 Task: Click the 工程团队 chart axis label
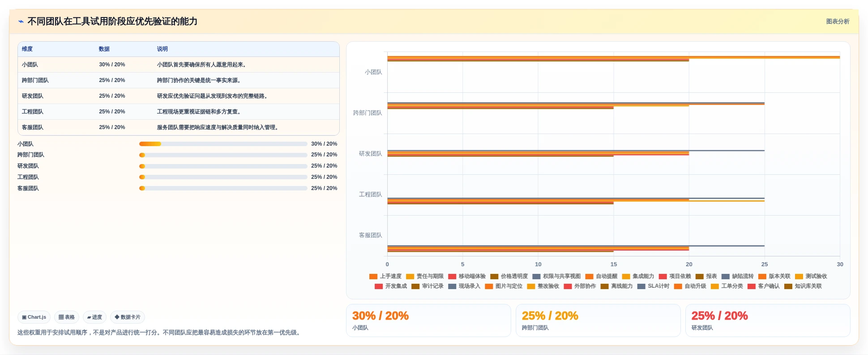tap(371, 195)
